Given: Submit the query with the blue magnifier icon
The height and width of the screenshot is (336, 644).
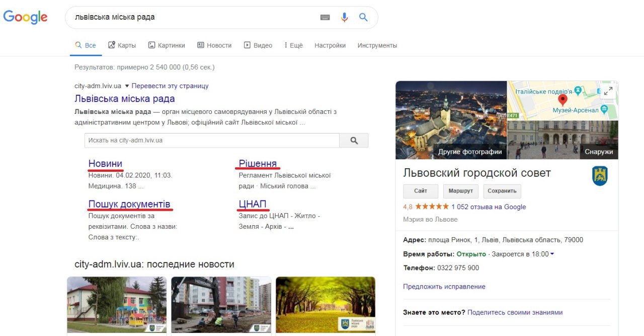Looking at the screenshot, I should tap(363, 17).
